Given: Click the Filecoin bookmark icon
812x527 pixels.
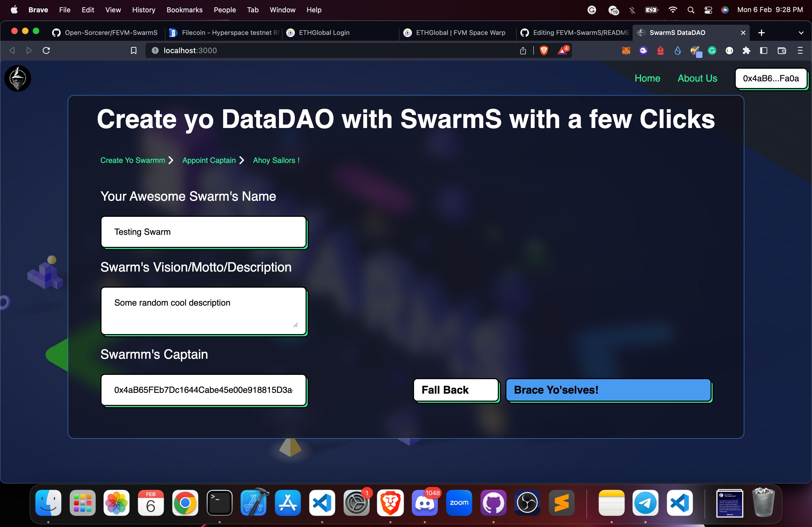Looking at the screenshot, I should (x=173, y=32).
